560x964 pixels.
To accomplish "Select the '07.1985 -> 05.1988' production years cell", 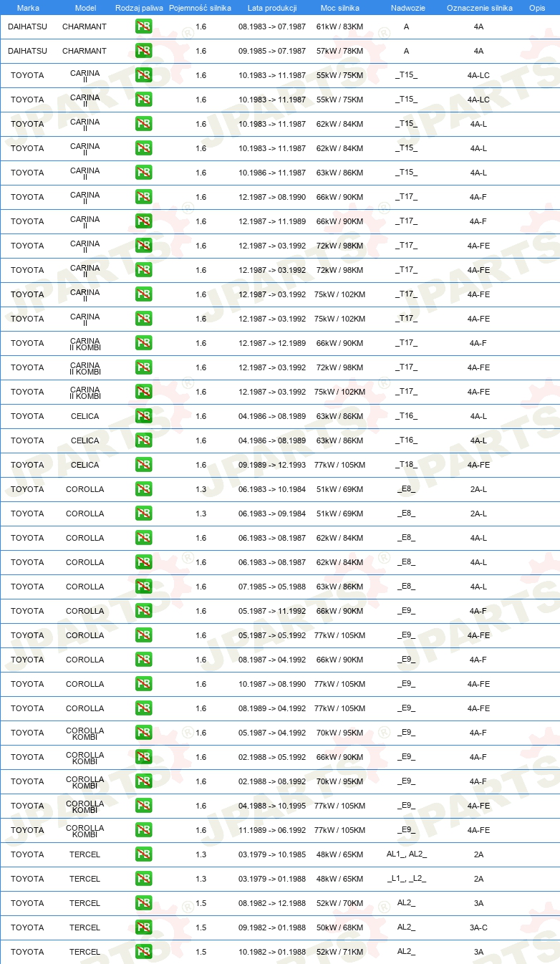I will coord(272,587).
